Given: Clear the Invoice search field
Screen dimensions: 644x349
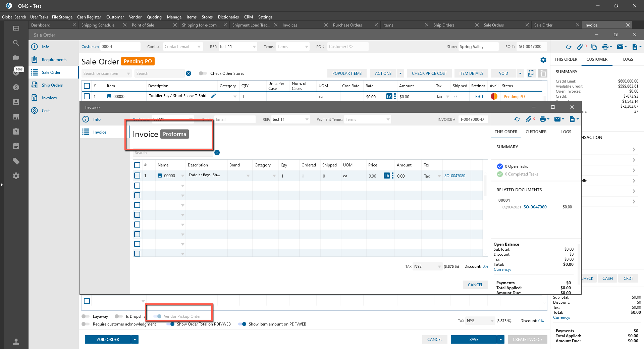Looking at the screenshot, I should 217,153.
